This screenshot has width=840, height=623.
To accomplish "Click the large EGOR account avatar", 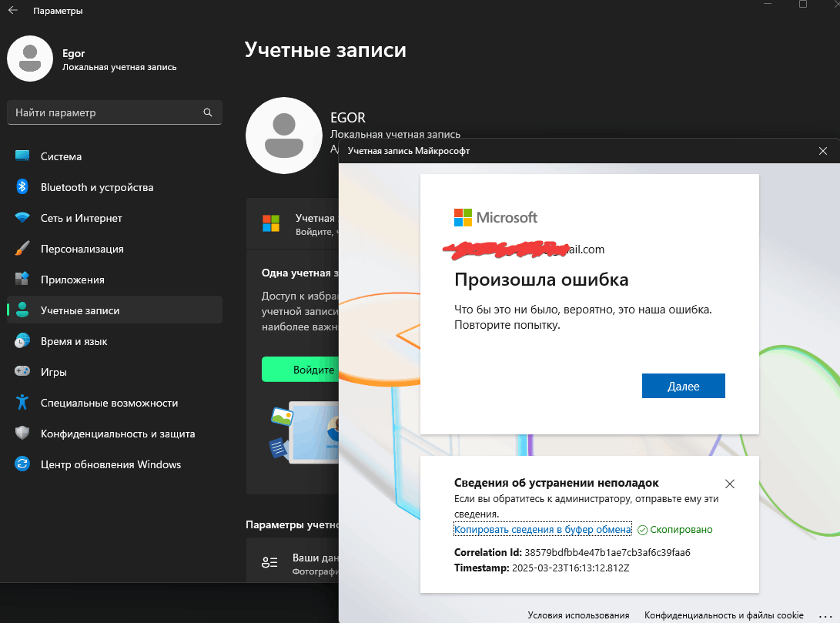I will coord(284,136).
